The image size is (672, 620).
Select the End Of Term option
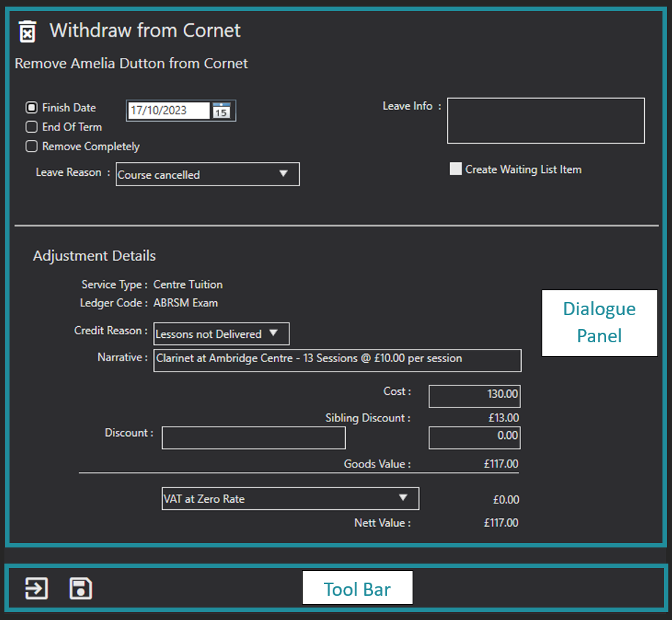click(32, 127)
